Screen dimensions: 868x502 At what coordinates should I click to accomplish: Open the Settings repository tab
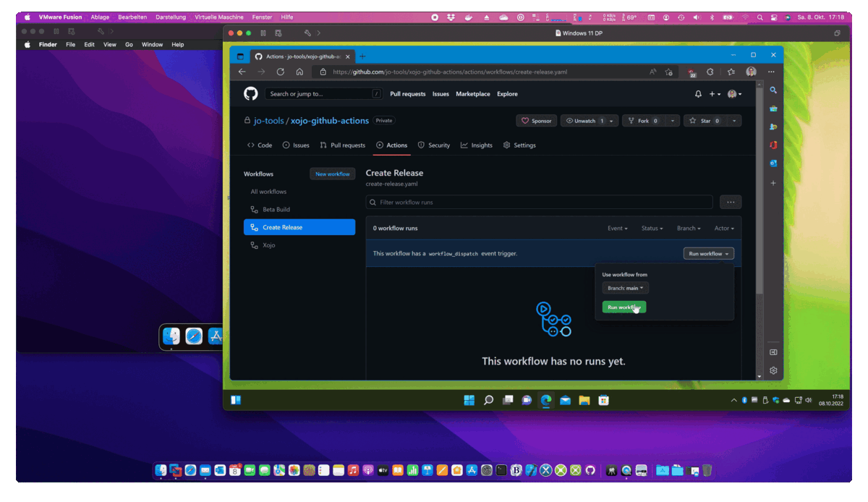[519, 145]
